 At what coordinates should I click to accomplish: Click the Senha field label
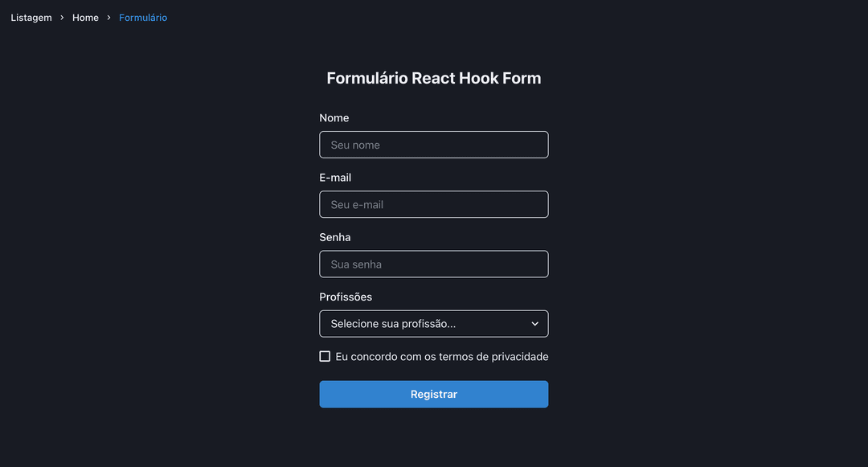(335, 237)
